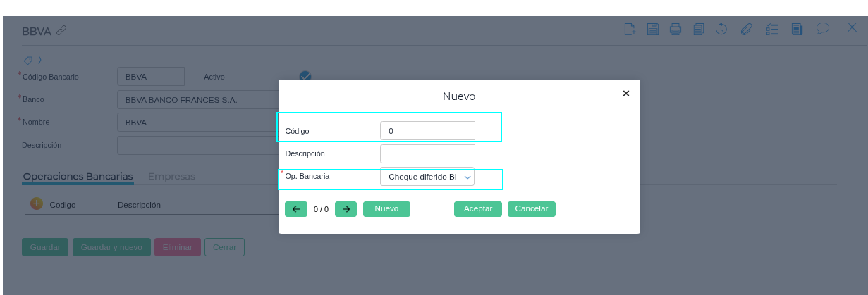The width and height of the screenshot is (868, 295).
Task: Go to previous record arrow button
Action: [296, 209]
